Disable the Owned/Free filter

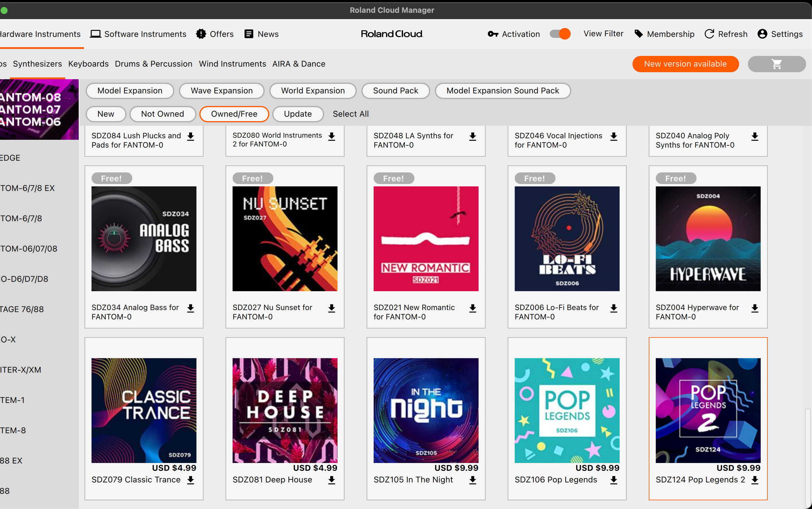pos(234,114)
